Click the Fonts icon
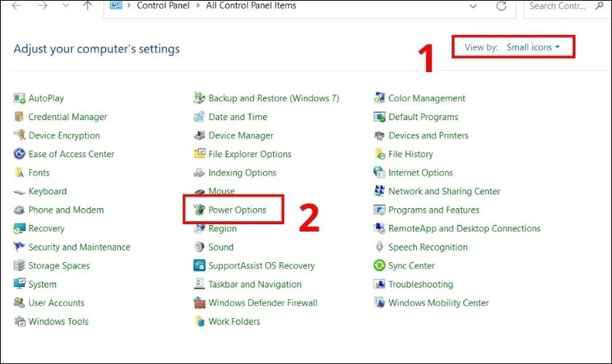The image size is (612, 364). (x=19, y=173)
